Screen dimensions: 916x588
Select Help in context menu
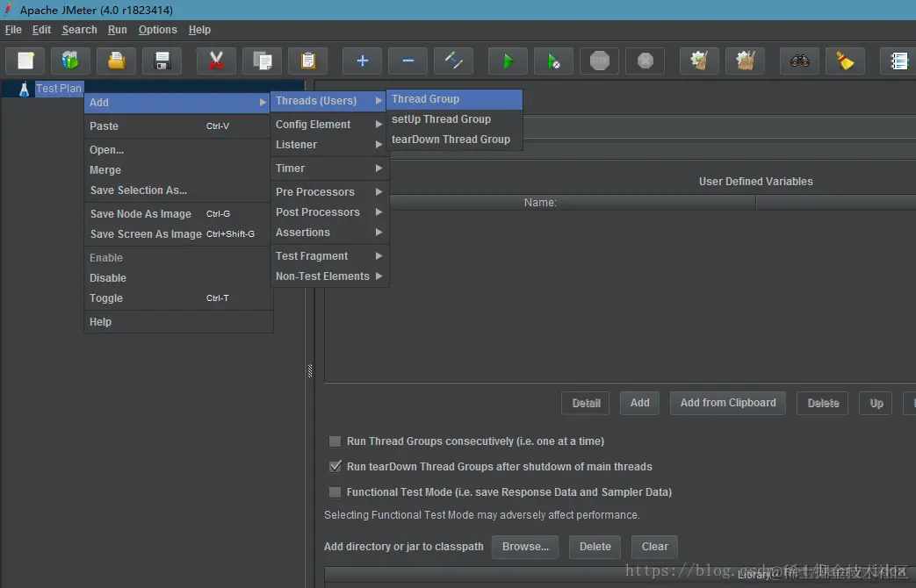point(177,322)
